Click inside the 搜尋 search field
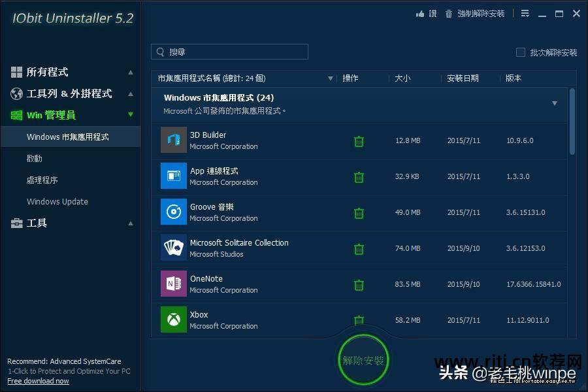The height and width of the screenshot is (392, 588). (229, 52)
